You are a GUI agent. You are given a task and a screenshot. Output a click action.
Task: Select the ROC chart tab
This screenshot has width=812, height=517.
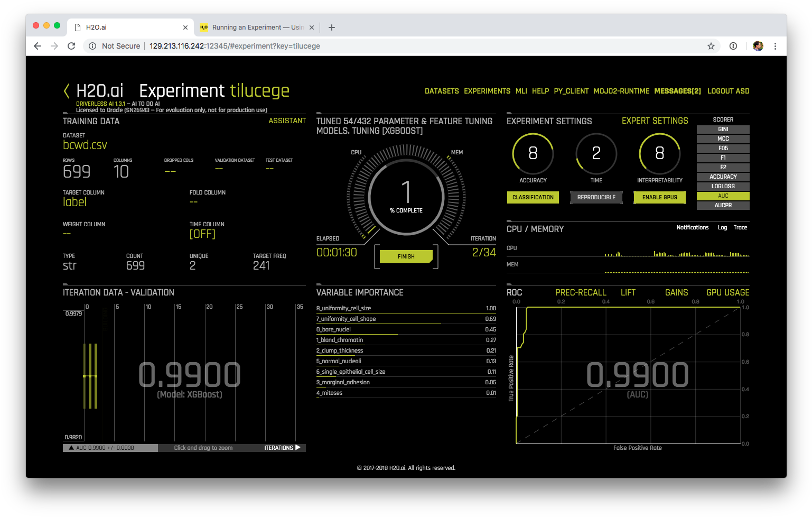[x=515, y=292]
